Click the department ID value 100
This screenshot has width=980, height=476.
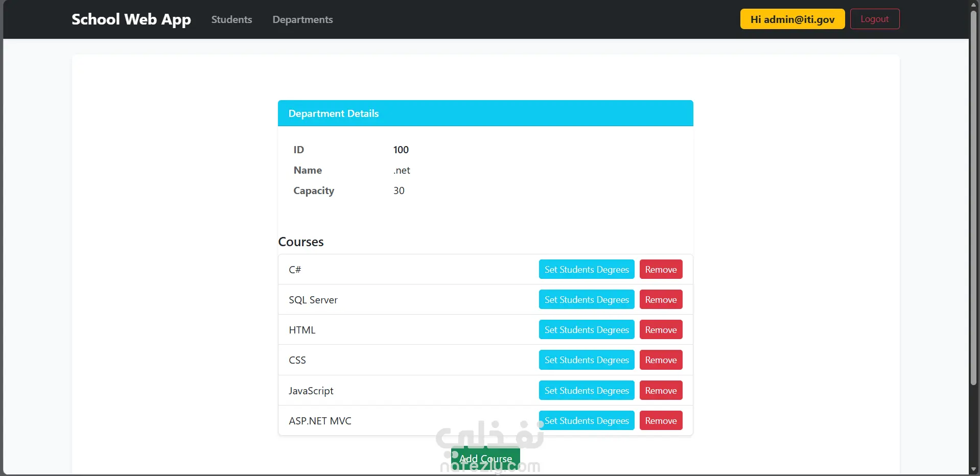[x=401, y=150]
